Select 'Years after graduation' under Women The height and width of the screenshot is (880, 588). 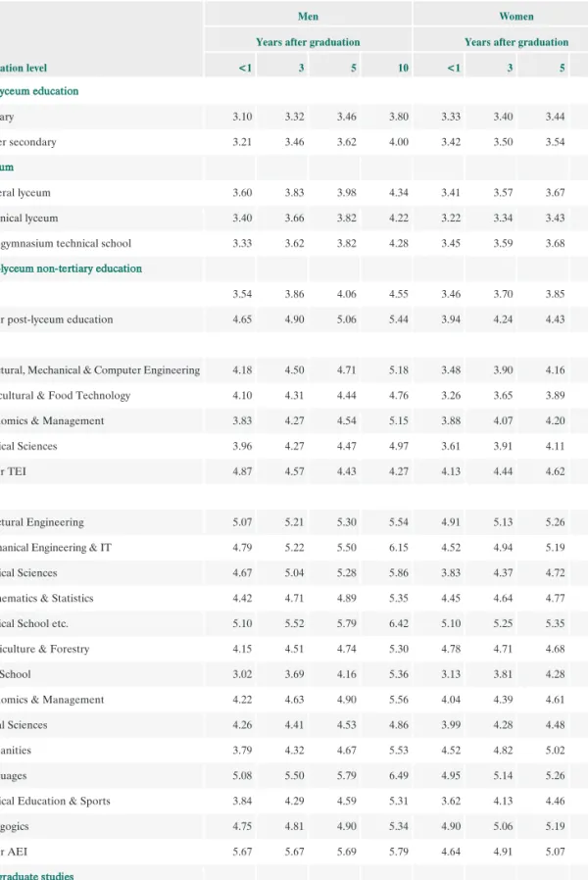click(x=516, y=42)
